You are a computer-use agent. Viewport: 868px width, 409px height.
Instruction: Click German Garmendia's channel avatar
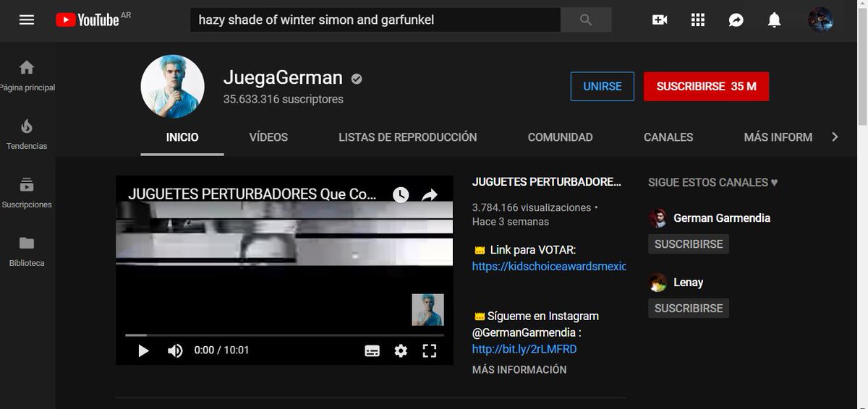click(658, 218)
